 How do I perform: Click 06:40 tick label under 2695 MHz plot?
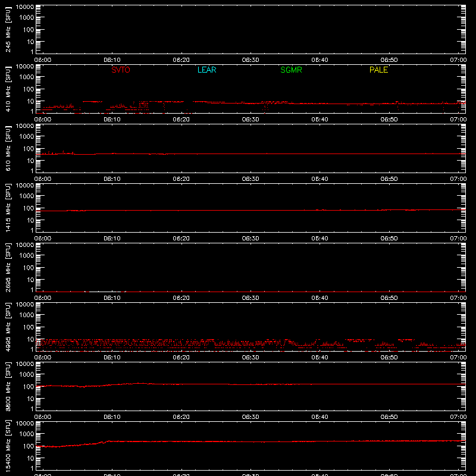320,298
